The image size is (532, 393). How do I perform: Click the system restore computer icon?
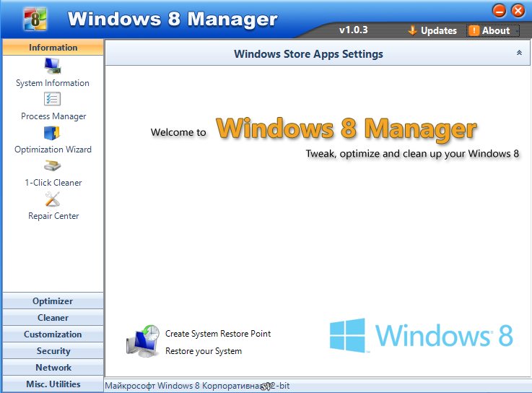143,341
